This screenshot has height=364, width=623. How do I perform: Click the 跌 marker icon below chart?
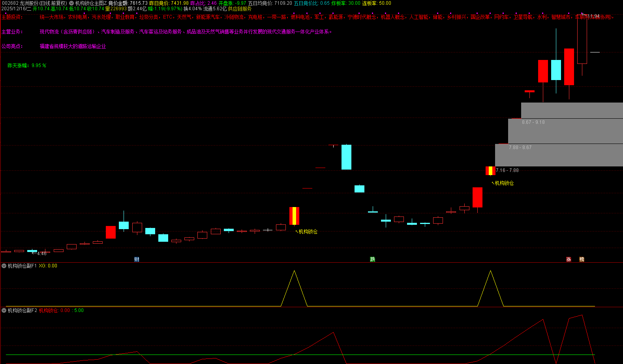372,259
